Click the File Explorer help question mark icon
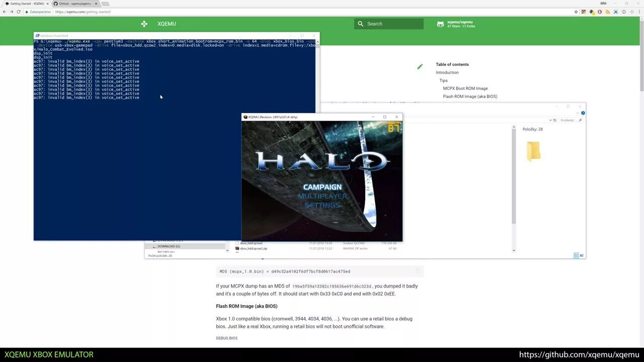 (583, 113)
